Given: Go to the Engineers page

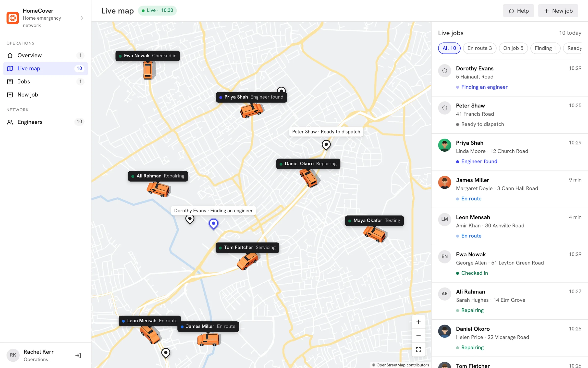Looking at the screenshot, I should click(46, 122).
